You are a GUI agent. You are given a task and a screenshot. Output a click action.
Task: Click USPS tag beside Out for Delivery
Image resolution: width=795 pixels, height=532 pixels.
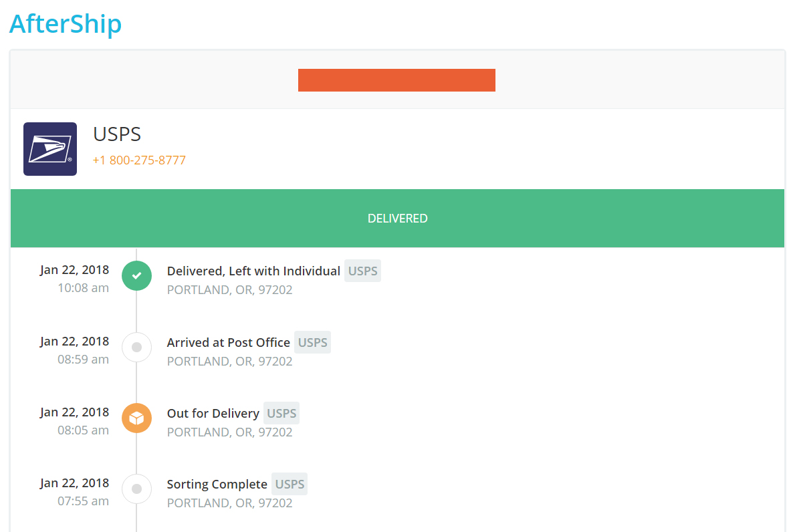(x=281, y=414)
